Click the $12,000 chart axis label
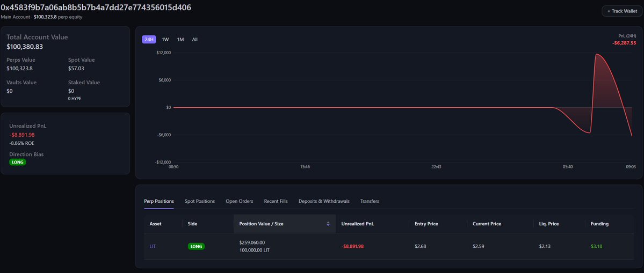The image size is (644, 273). coord(163,53)
